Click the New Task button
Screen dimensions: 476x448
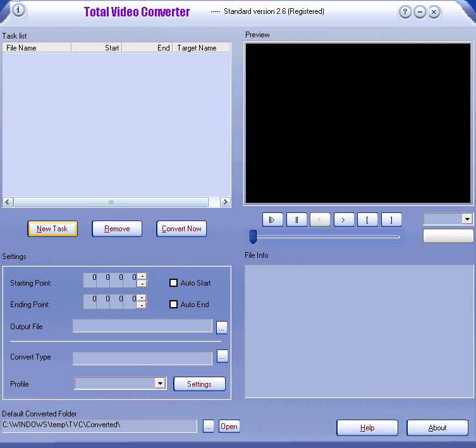(x=52, y=229)
